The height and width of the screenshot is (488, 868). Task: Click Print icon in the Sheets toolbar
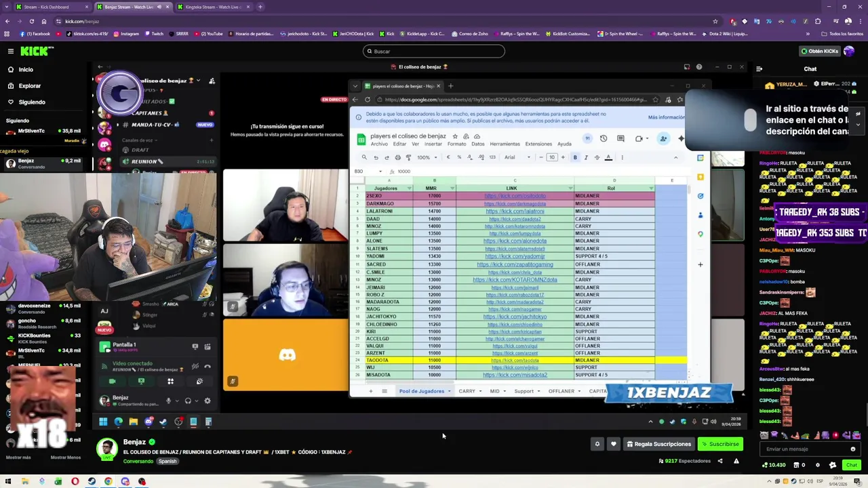click(397, 157)
